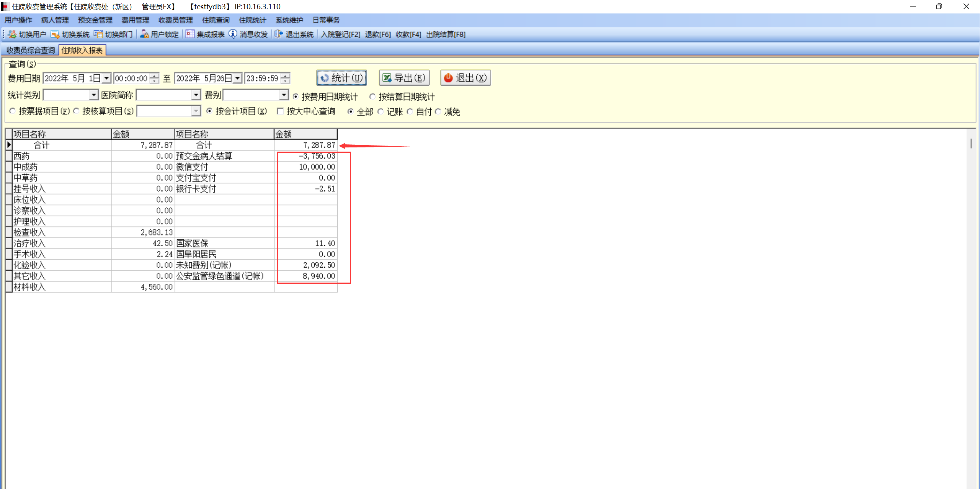
Task: Open the 费别 dropdown list
Action: 284,95
